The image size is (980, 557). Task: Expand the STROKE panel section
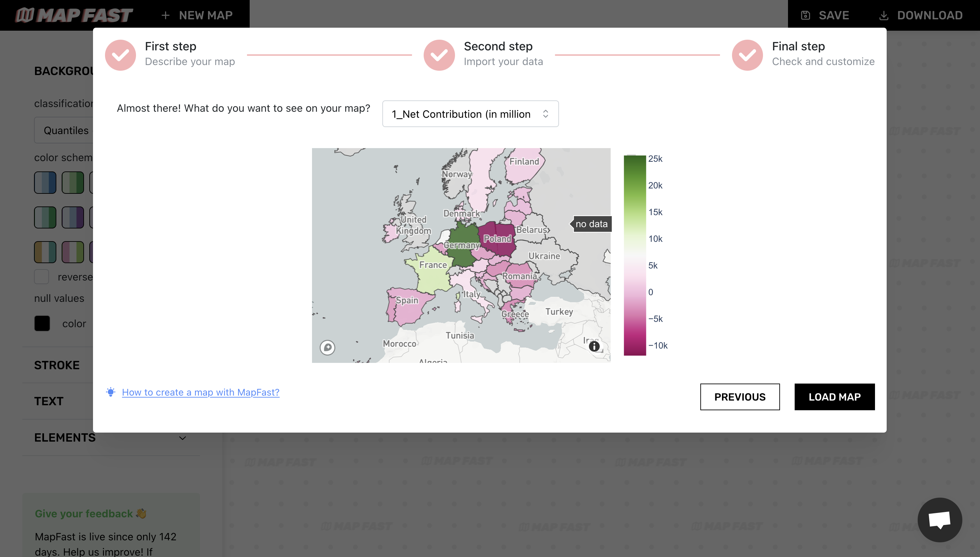(x=57, y=364)
